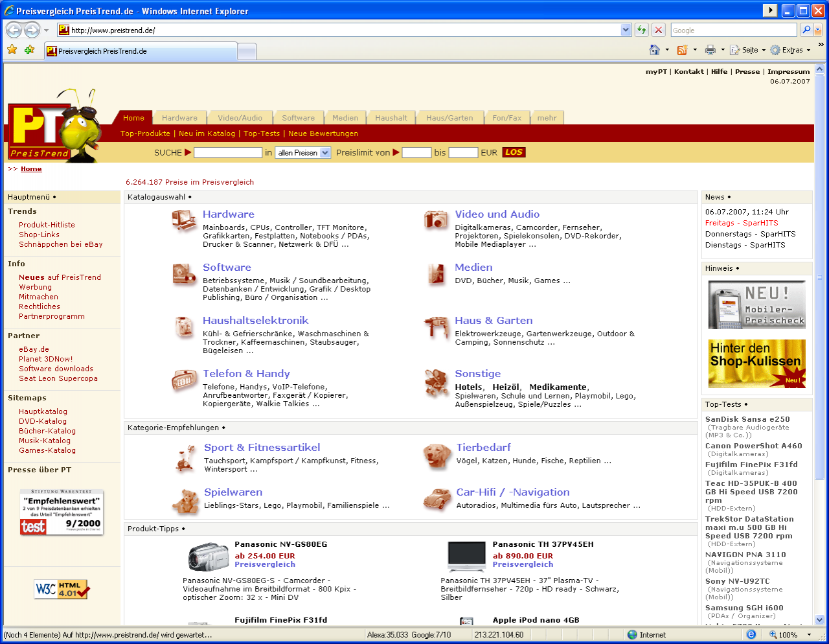This screenshot has height=644, width=829.
Task: Click the PreisTrend logo
Action: pyautogui.click(x=55, y=126)
